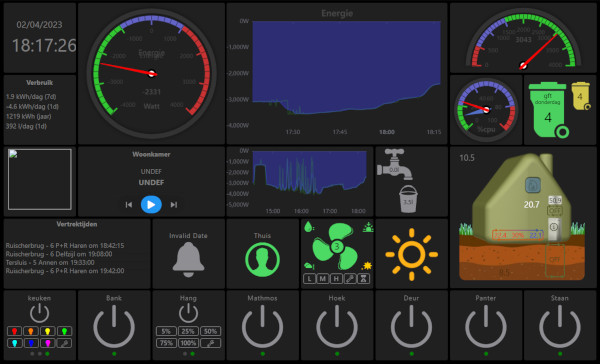
Task: Set ventilation to M speed
Action: (x=323, y=279)
